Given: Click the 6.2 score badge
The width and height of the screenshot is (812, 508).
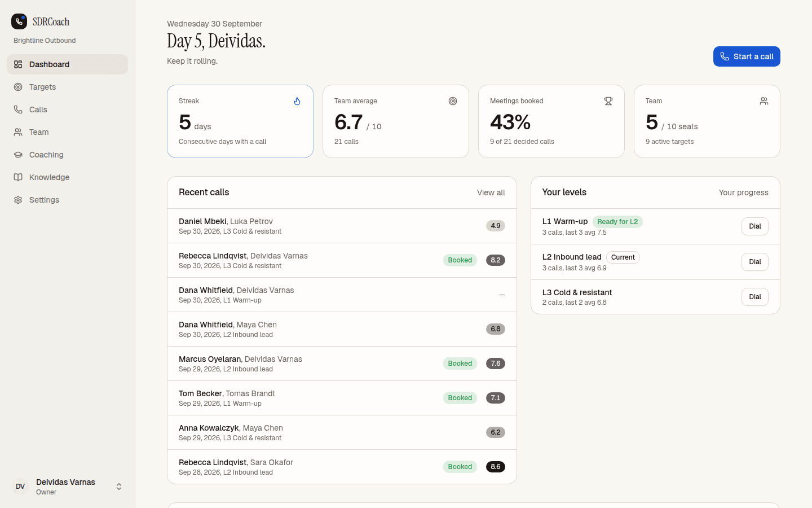Looking at the screenshot, I should (496, 432).
